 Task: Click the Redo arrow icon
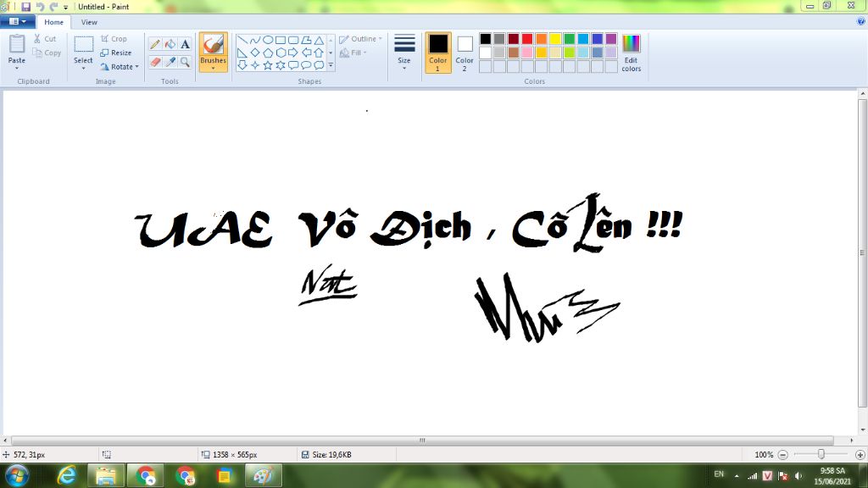click(x=53, y=7)
